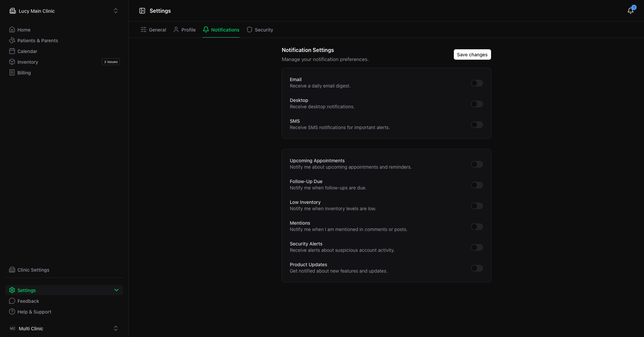Open Inventory box icon

(12, 62)
